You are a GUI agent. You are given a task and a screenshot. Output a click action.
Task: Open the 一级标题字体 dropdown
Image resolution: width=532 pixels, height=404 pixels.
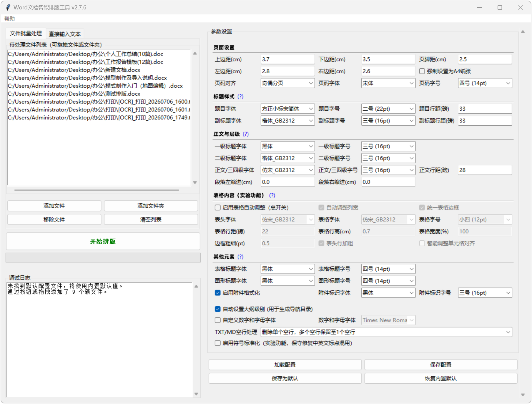click(x=287, y=146)
